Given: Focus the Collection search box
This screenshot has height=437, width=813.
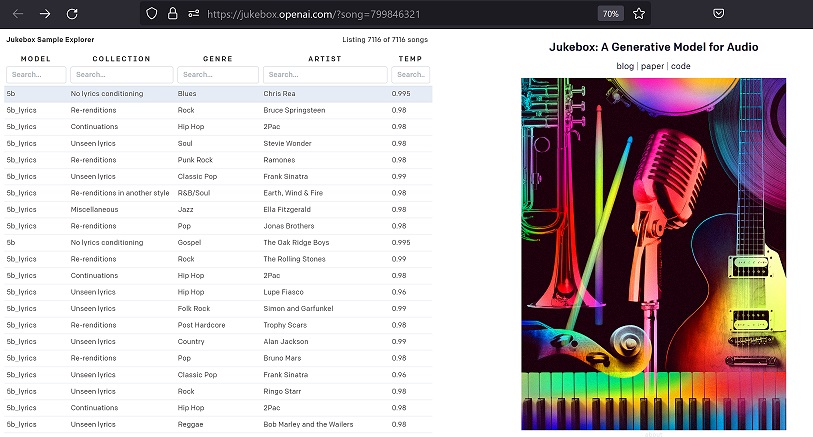Looking at the screenshot, I should click(120, 75).
